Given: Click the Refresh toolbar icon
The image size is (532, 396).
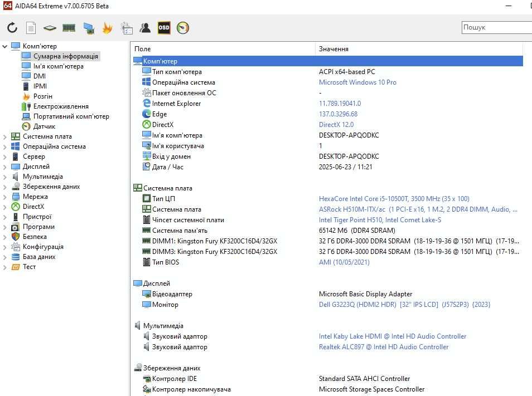Looking at the screenshot, I should 12,28.
